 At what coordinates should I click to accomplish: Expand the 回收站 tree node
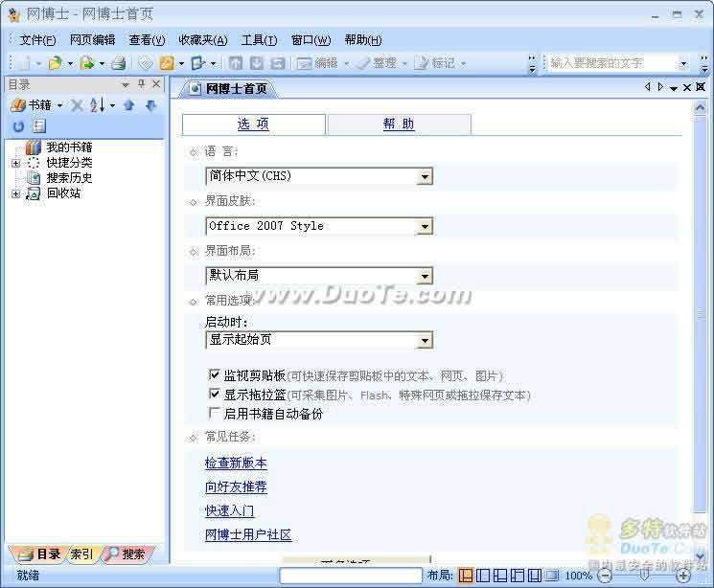[x=16, y=193]
